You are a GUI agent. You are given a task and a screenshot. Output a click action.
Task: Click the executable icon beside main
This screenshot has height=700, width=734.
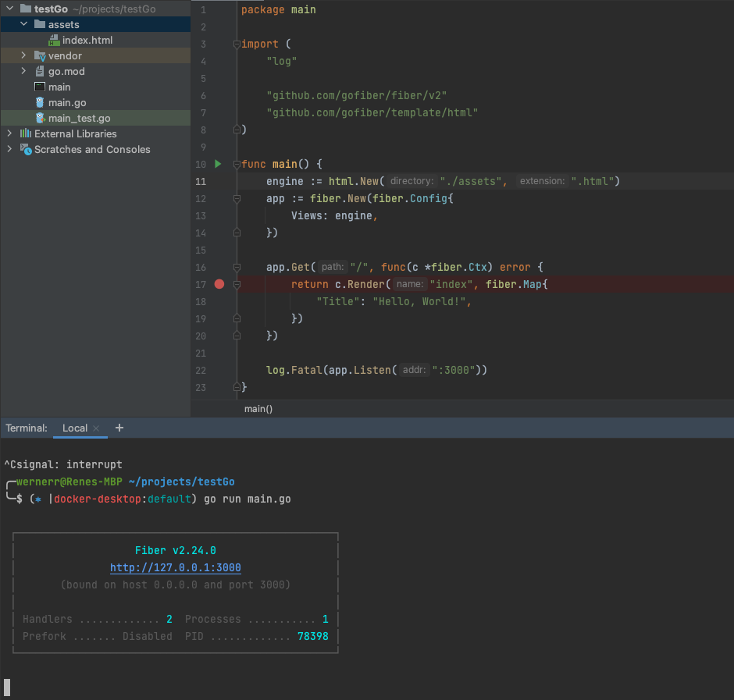click(40, 87)
